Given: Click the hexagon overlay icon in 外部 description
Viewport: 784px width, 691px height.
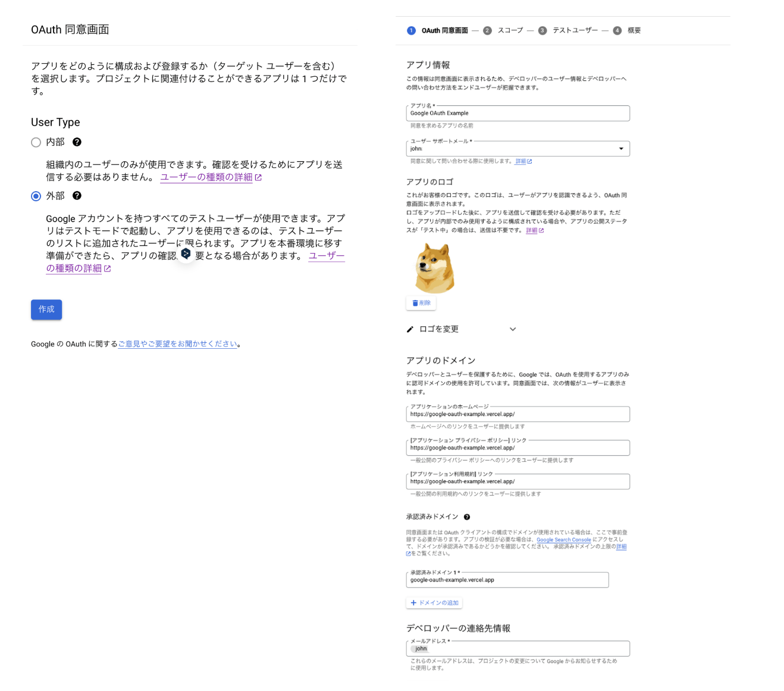Looking at the screenshot, I should click(x=186, y=254).
